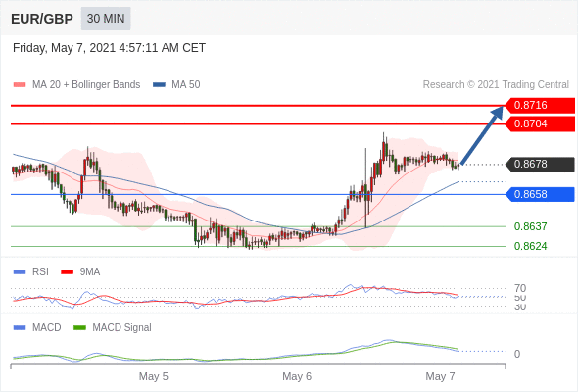
Task: Click the black 0.8678 current price tag
Action: (540, 164)
